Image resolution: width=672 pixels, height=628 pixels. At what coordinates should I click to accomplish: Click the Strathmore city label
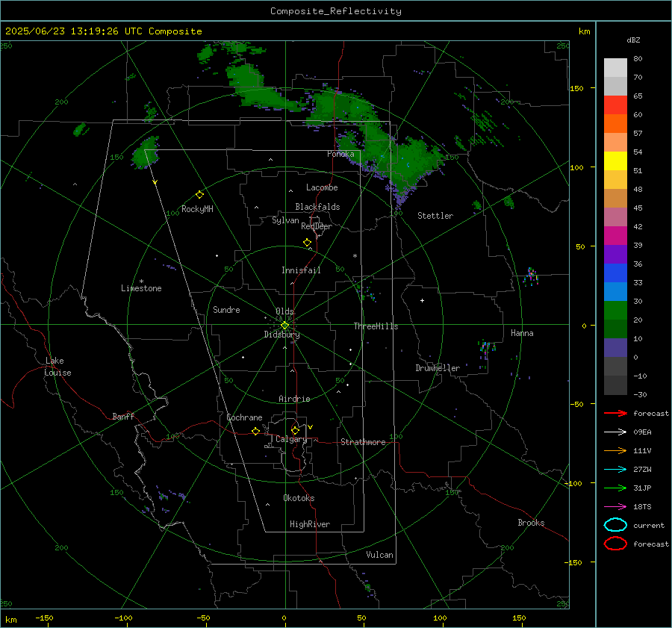click(363, 442)
